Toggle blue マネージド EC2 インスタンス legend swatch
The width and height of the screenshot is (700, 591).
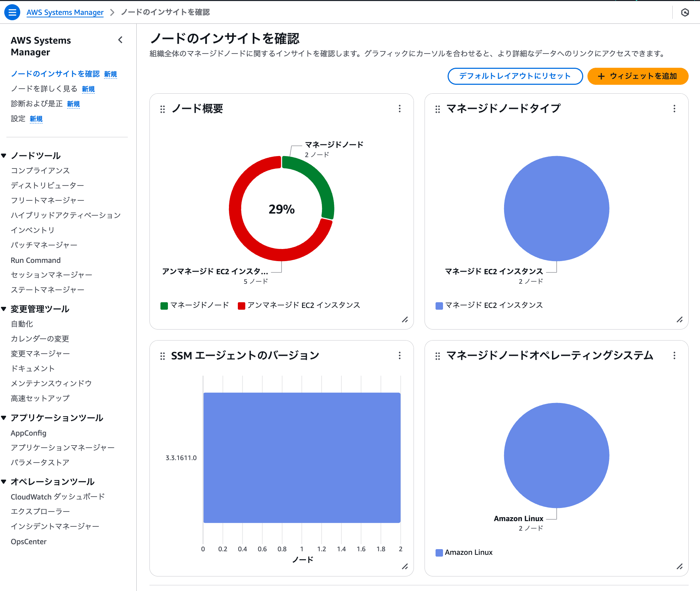[x=439, y=306]
